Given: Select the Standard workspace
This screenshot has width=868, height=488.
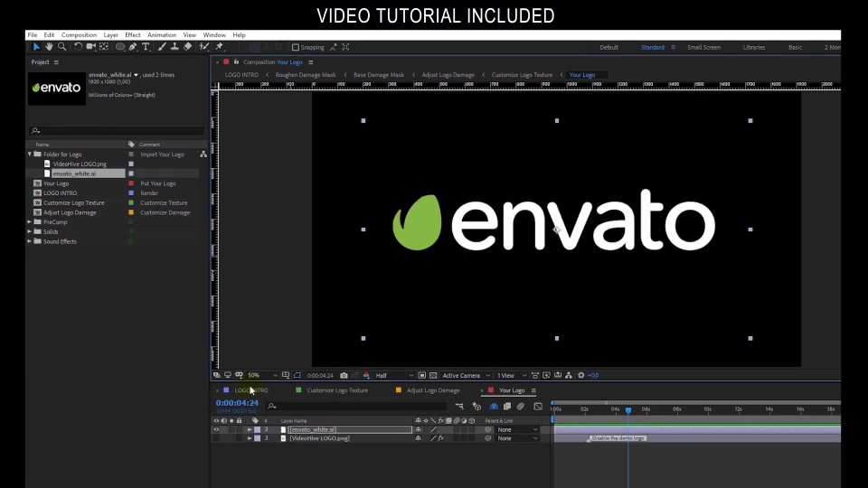Looking at the screenshot, I should pyautogui.click(x=653, y=47).
